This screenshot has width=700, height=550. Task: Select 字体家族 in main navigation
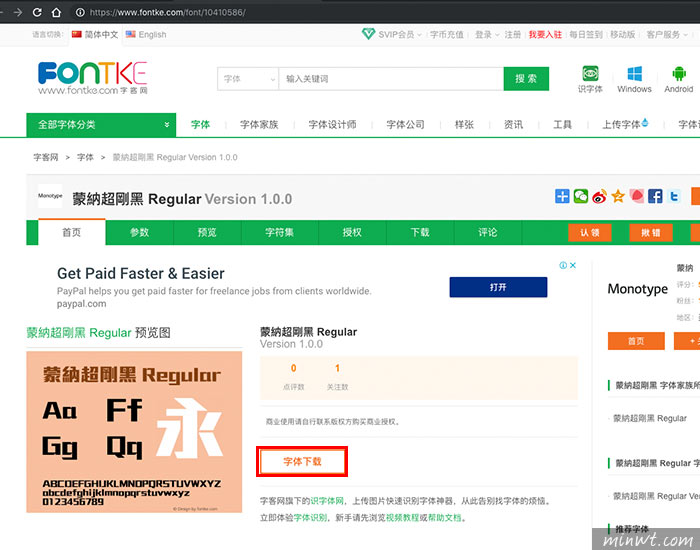(x=259, y=125)
